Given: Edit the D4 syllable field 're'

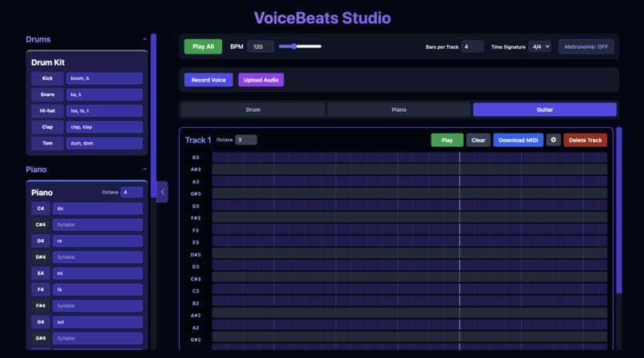Looking at the screenshot, I should (x=97, y=241).
